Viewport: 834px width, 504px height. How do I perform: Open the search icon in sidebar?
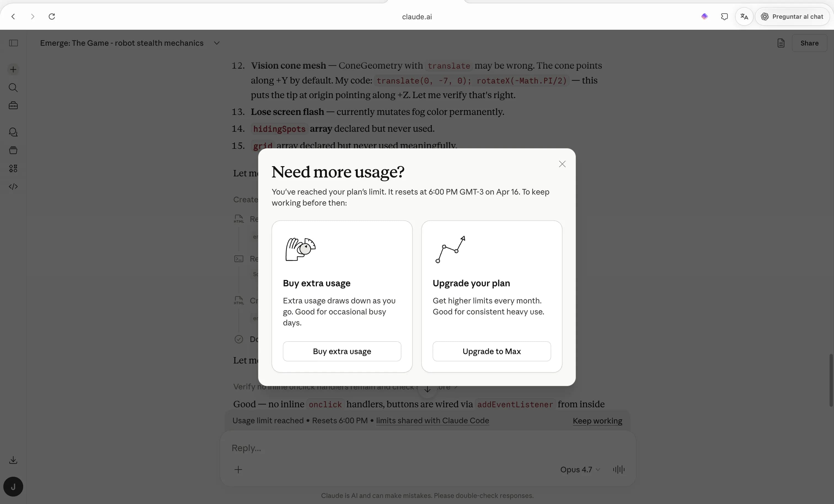pyautogui.click(x=13, y=88)
